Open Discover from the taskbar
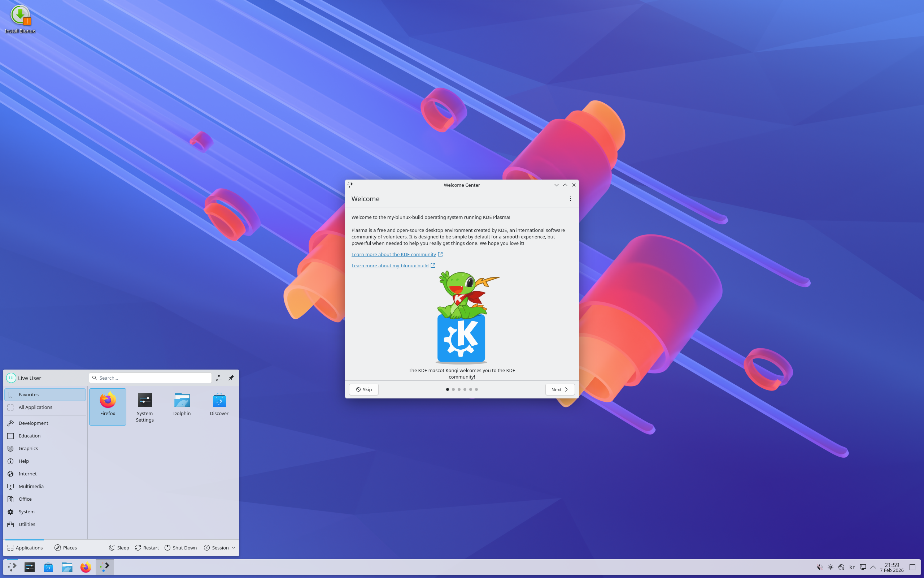 [48, 567]
